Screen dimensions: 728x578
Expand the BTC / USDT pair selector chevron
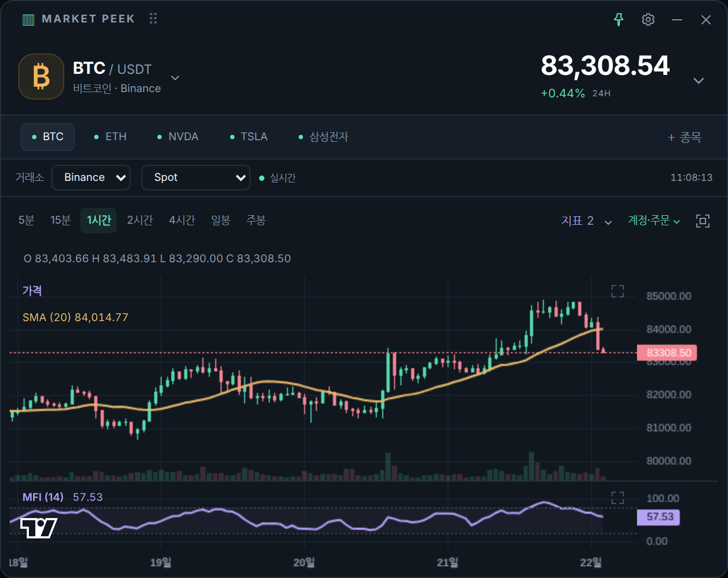pyautogui.click(x=175, y=78)
